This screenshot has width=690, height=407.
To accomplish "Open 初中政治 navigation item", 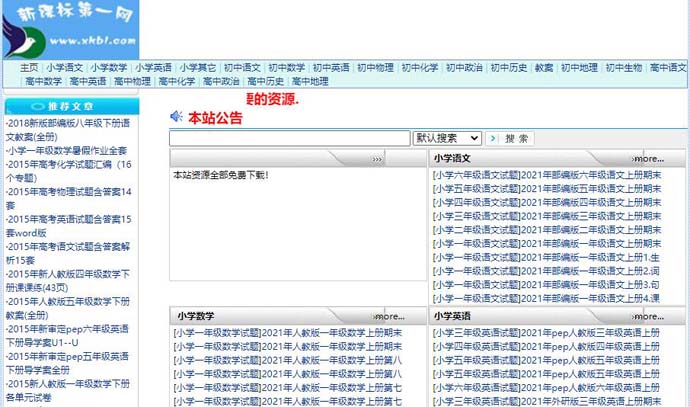I will (464, 68).
